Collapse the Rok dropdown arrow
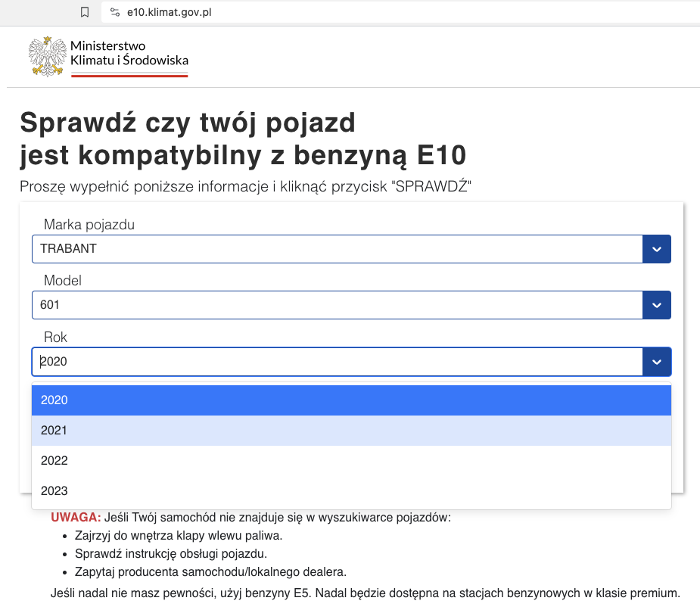 tap(656, 362)
